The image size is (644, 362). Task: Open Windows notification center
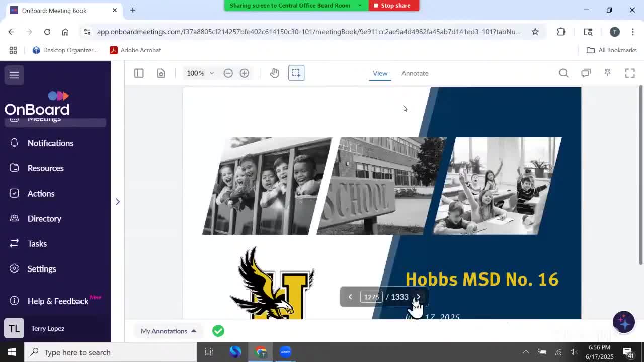628,352
